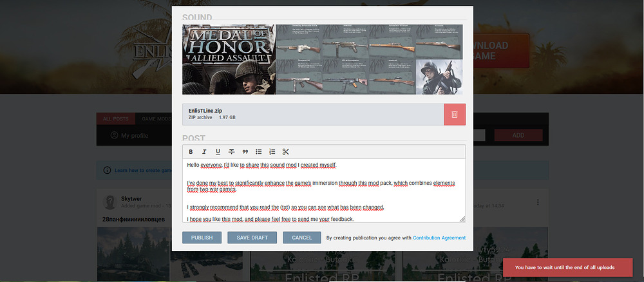This screenshot has width=644, height=282.
Task: Click the PUBLISH button
Action: (202, 238)
